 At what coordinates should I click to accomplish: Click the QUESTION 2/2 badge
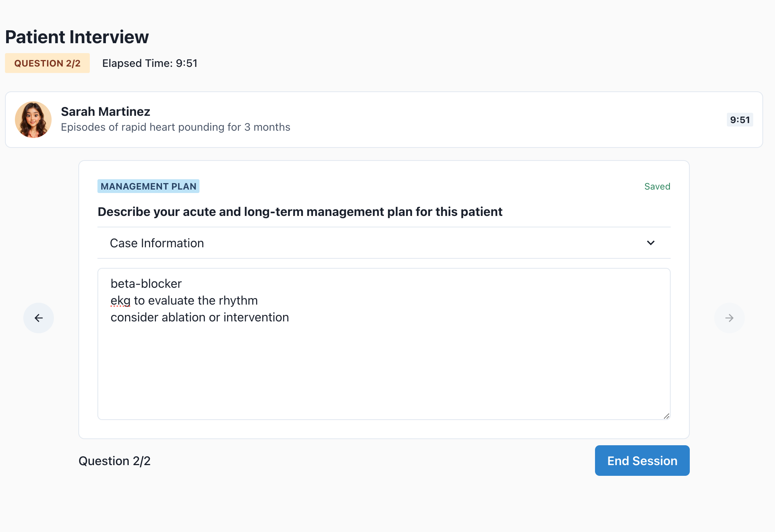pyautogui.click(x=47, y=63)
